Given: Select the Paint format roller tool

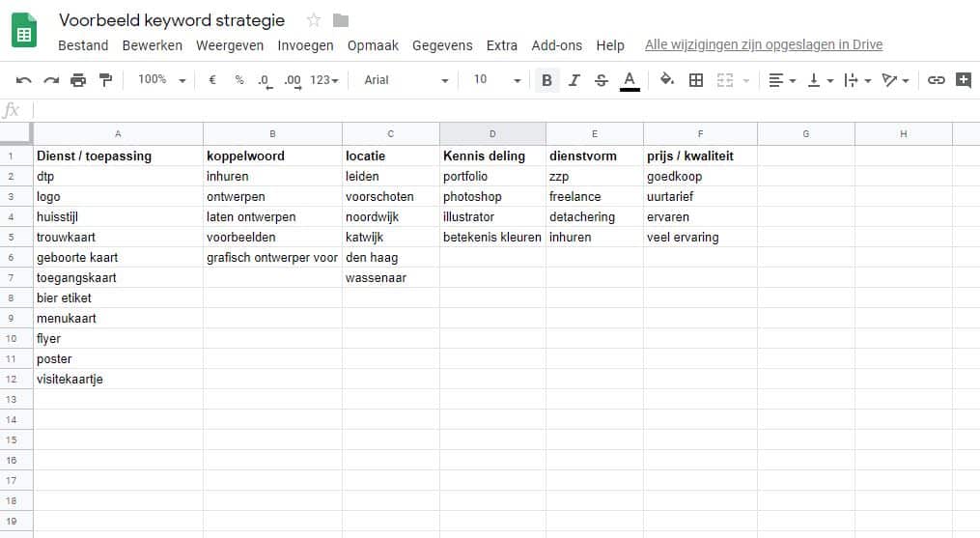Looking at the screenshot, I should pos(105,80).
